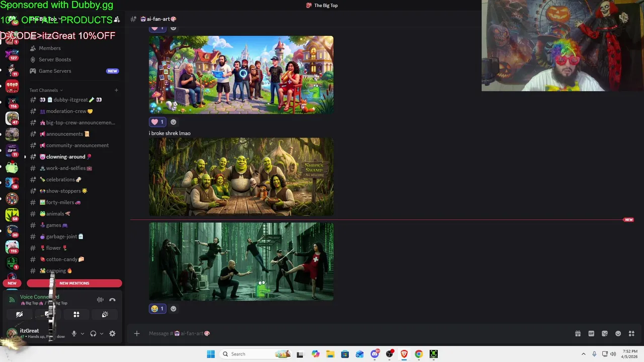Open voice connection signal details

12,300
